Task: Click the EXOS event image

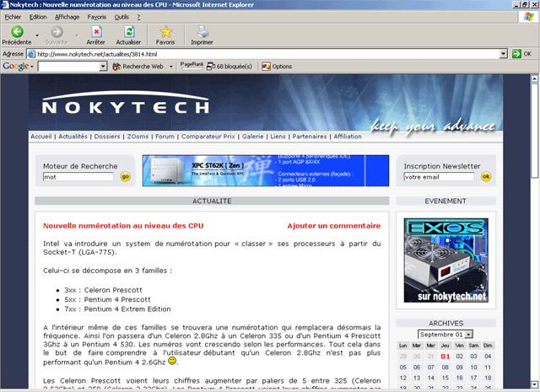Action: [446, 260]
